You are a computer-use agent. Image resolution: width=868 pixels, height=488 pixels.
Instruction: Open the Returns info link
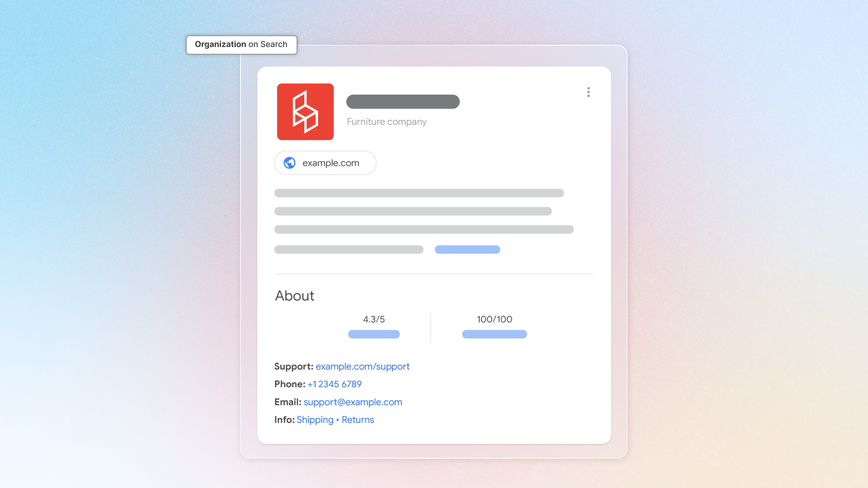pyautogui.click(x=358, y=420)
